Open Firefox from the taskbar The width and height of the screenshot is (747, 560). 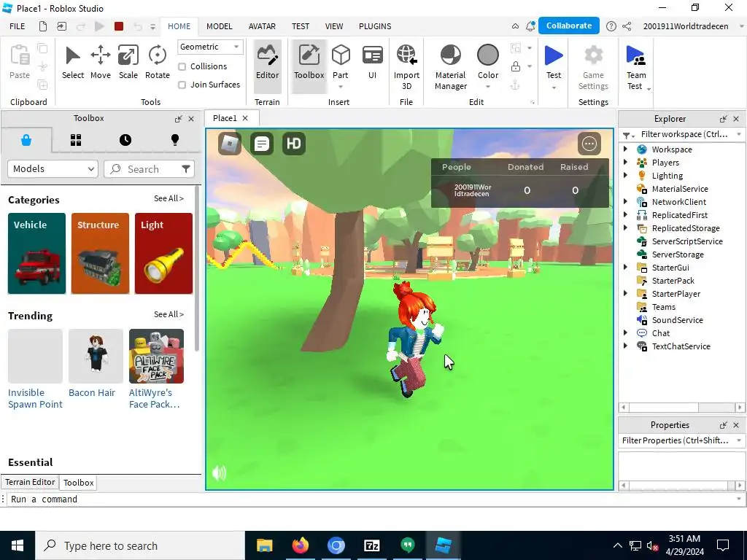(x=300, y=545)
